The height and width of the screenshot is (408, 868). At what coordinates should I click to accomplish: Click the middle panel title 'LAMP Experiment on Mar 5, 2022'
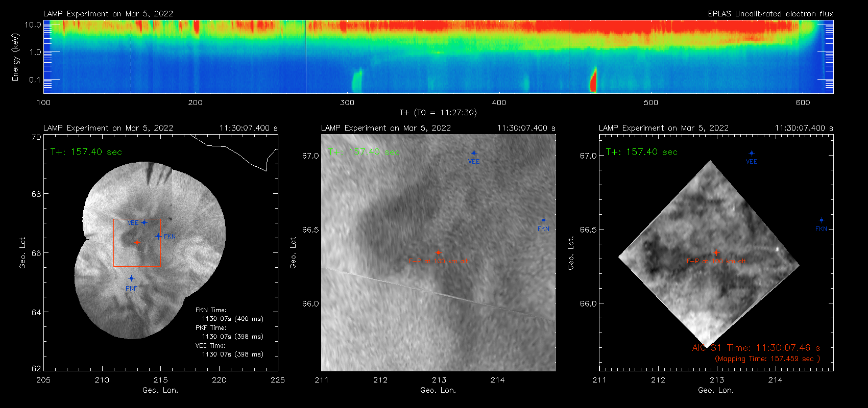coord(386,128)
